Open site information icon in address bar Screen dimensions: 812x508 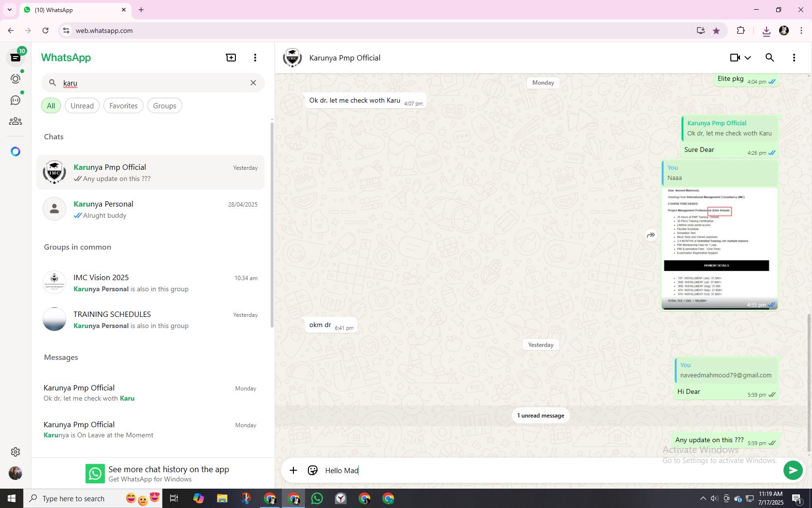(66, 30)
